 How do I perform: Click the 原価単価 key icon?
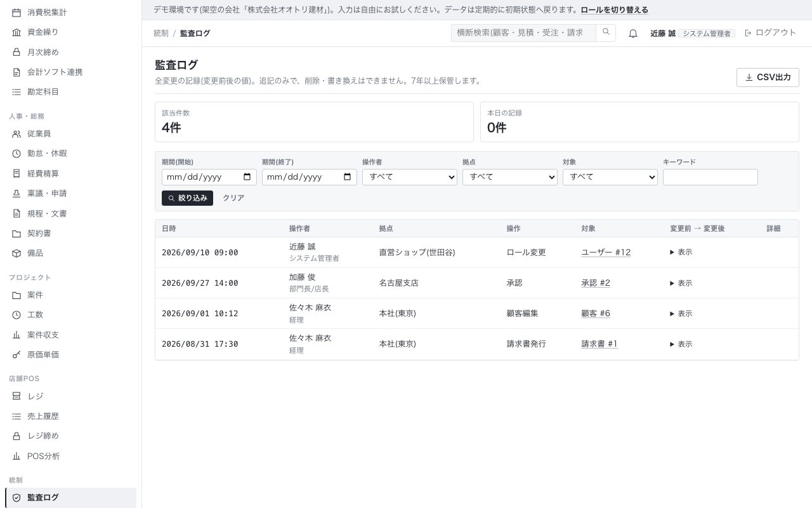16,355
